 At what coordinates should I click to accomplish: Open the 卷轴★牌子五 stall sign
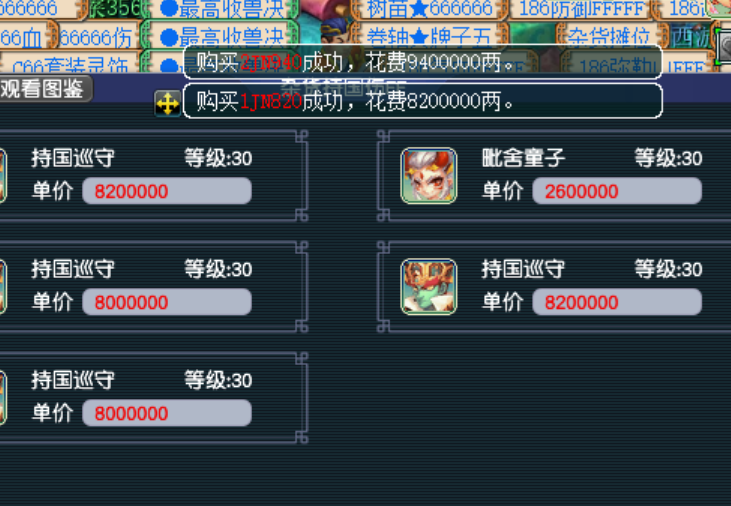tap(428, 35)
